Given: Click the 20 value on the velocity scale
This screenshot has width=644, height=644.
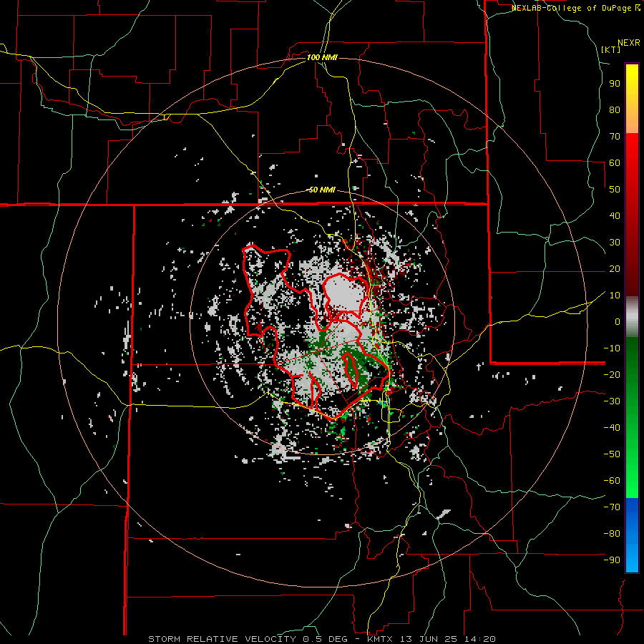Looking at the screenshot, I should click(x=615, y=269).
